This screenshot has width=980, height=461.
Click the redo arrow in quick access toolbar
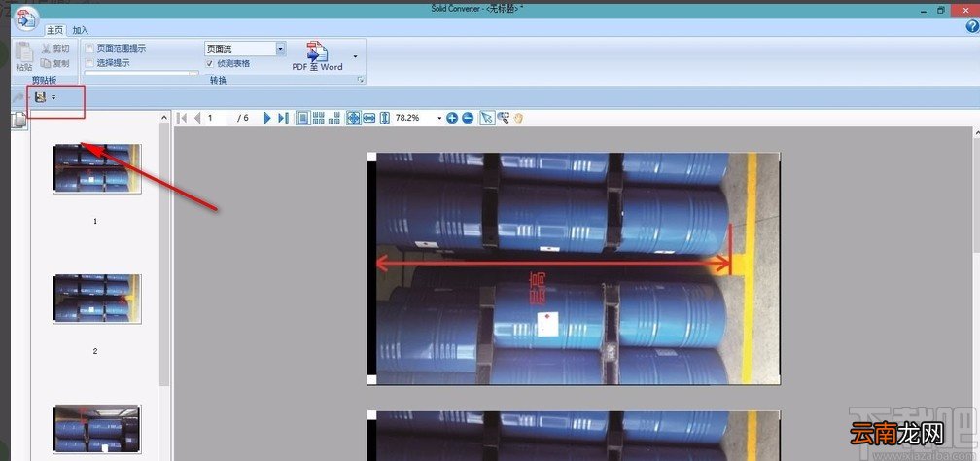tap(18, 97)
